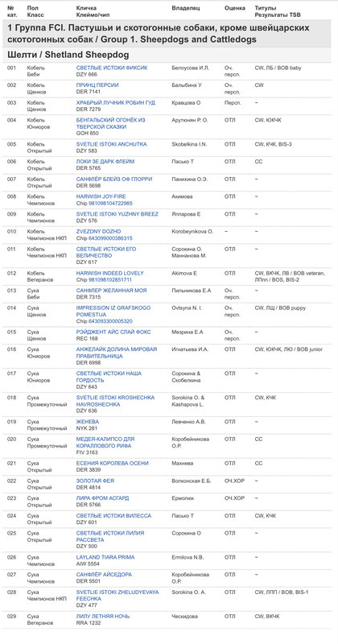Open chip number 98109104722985 link
The height and width of the screenshot is (644, 338).
coord(110,204)
